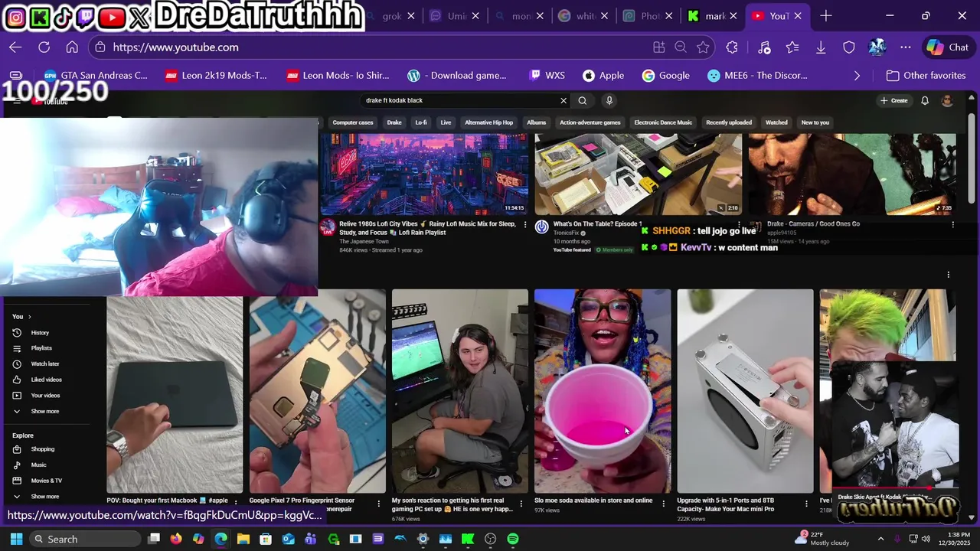The height and width of the screenshot is (551, 980).
Task: Open the Windows Start menu
Action: click(x=16, y=539)
